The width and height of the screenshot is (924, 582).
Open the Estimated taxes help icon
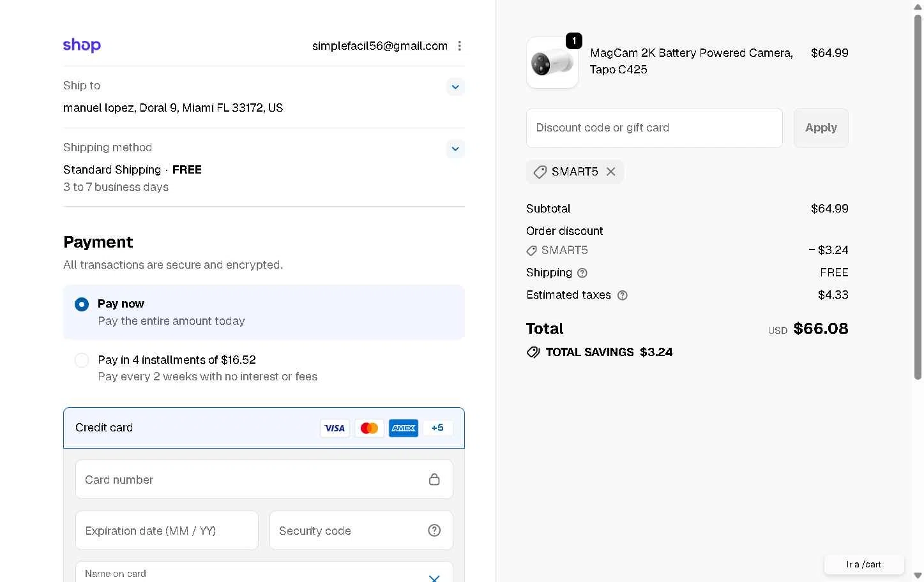click(623, 295)
